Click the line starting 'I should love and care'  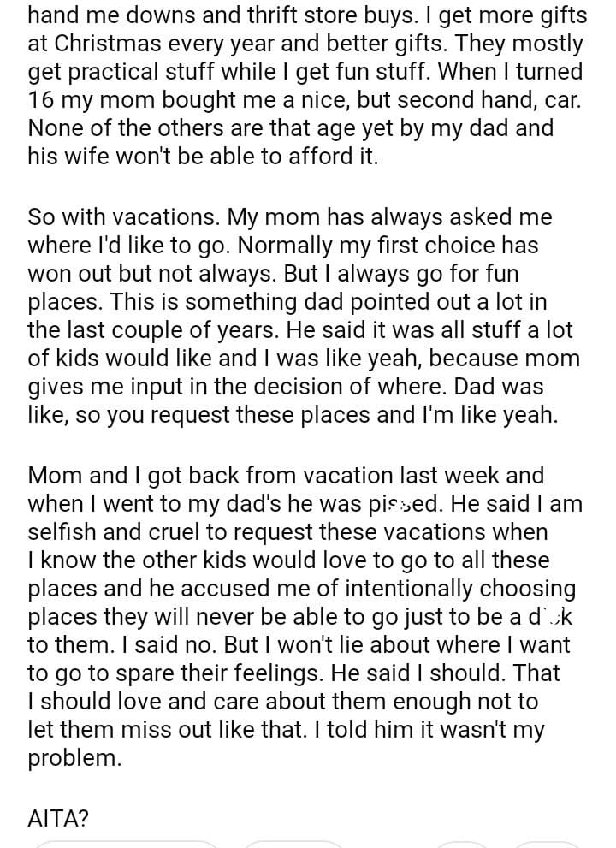point(283,702)
